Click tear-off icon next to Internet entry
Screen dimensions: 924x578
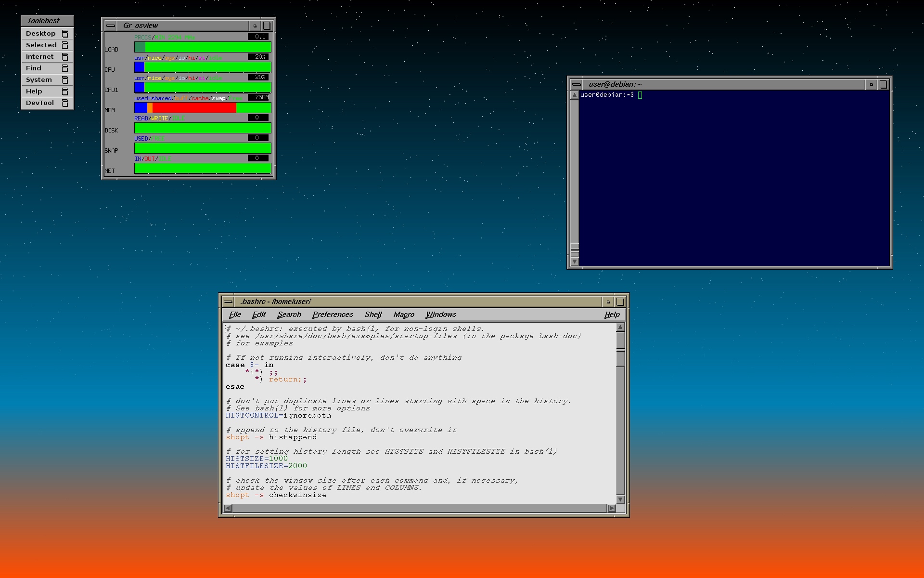point(65,57)
